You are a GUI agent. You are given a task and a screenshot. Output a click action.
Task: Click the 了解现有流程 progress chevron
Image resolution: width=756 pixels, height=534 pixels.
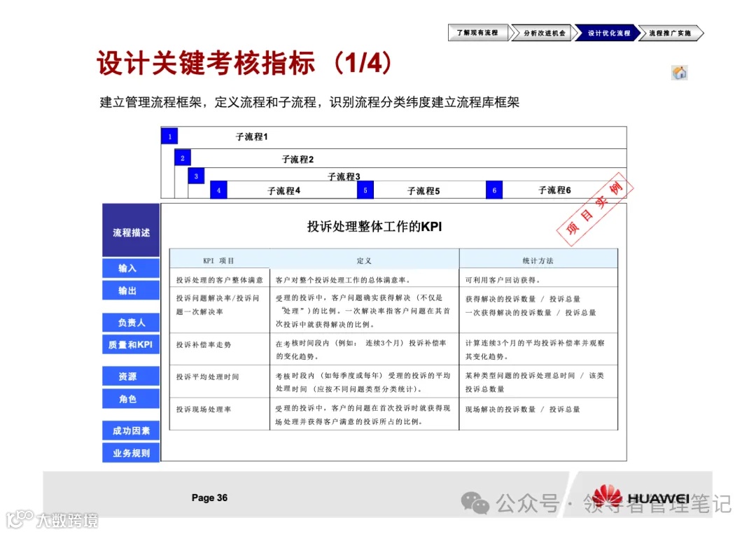(479, 32)
